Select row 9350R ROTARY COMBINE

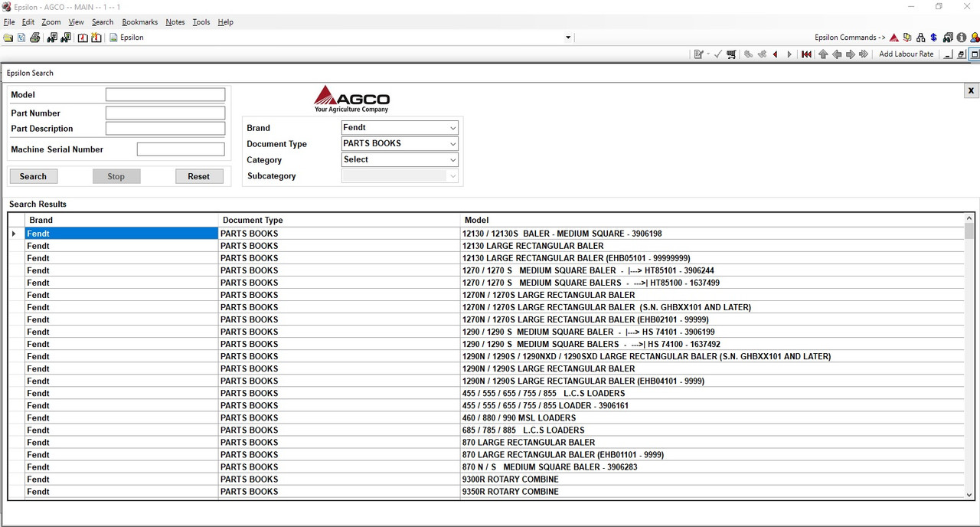click(x=487, y=492)
